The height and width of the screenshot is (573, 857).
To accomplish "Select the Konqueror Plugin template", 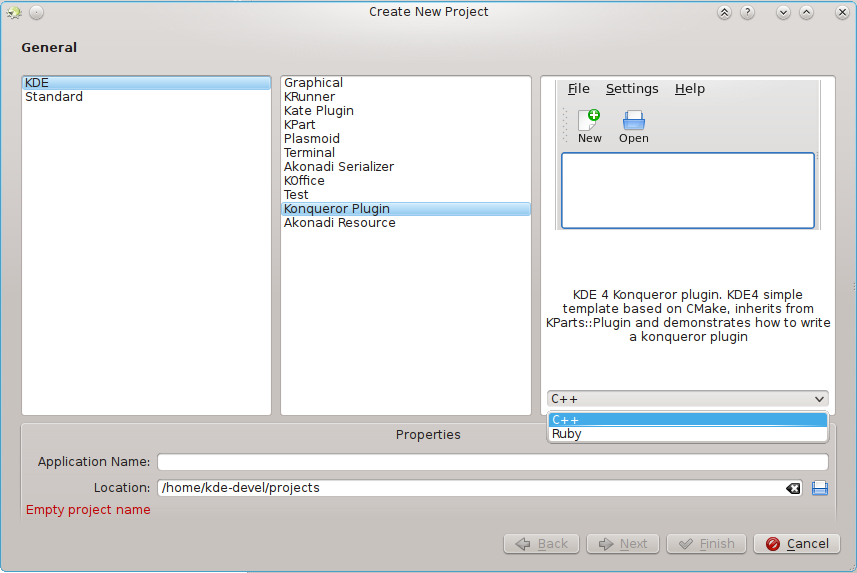I will pyautogui.click(x=406, y=209).
